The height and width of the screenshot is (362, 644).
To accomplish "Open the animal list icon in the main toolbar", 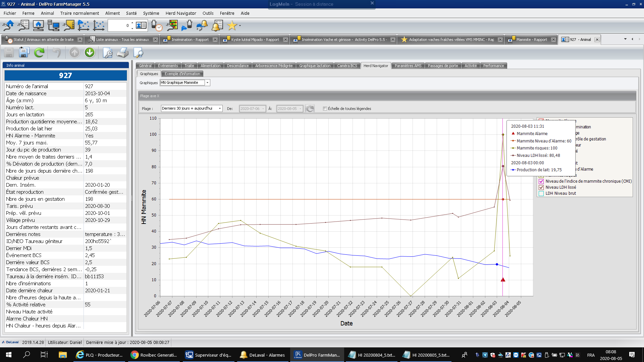I will click(x=23, y=25).
